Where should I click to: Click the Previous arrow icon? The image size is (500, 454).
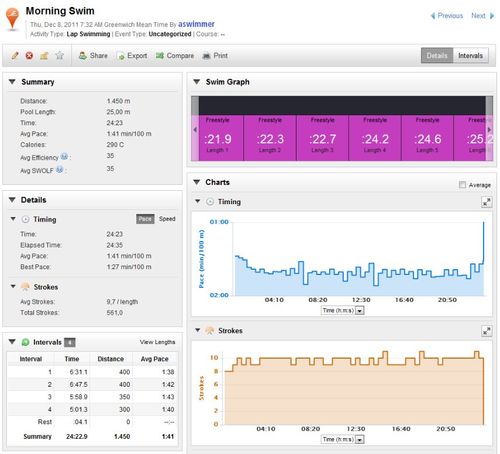pyautogui.click(x=433, y=16)
